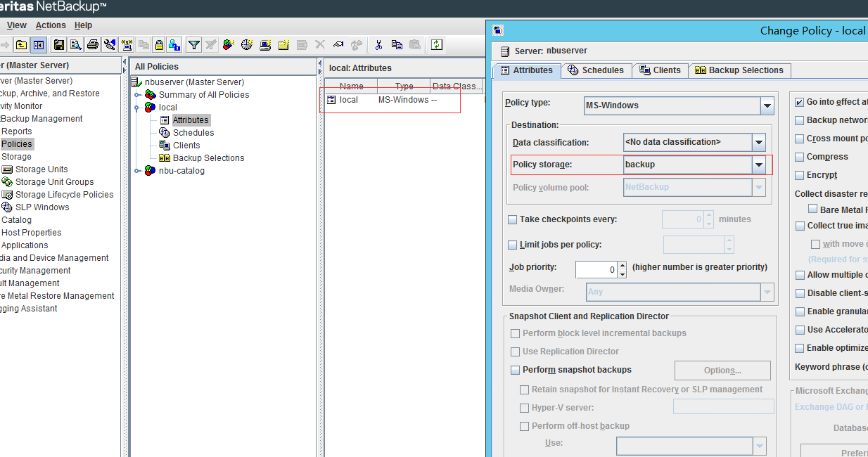Click the Storage Unit Groups icon
The height and width of the screenshot is (457, 868).
pos(8,182)
